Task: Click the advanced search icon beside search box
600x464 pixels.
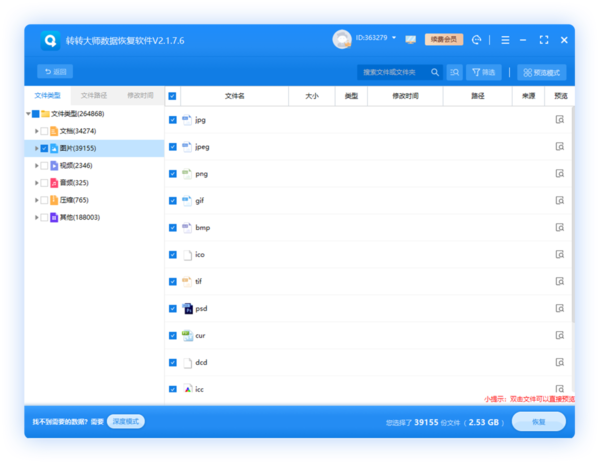Action: click(455, 72)
